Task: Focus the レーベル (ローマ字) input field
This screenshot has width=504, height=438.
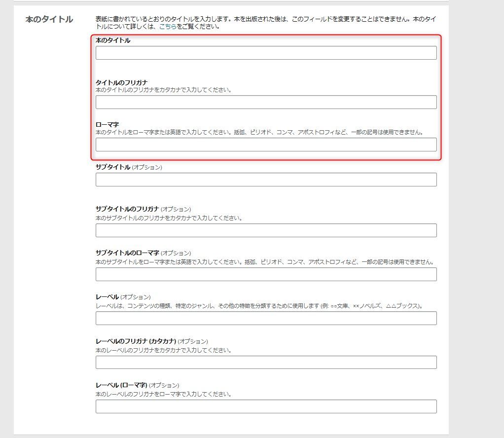Action: 266,406
